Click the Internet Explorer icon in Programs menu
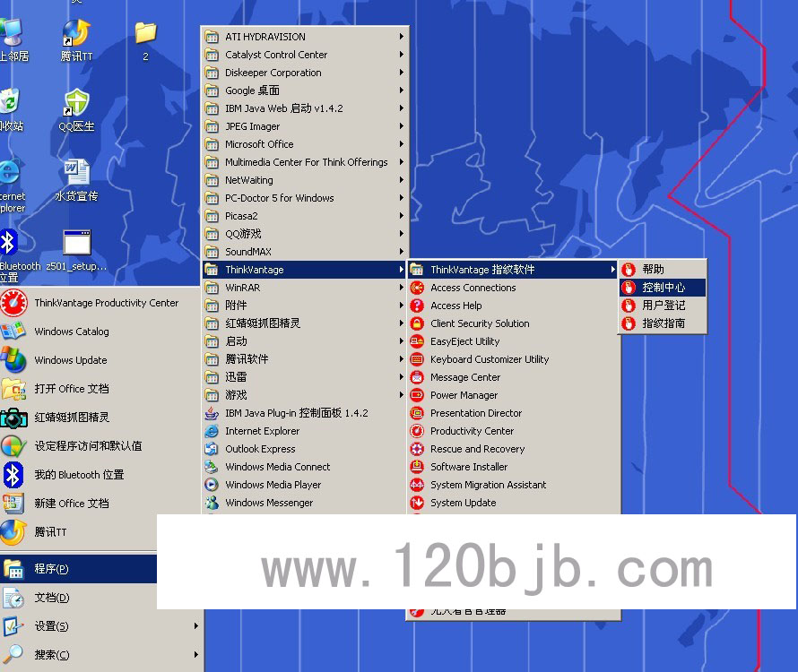This screenshot has height=672, width=798. pos(212,431)
